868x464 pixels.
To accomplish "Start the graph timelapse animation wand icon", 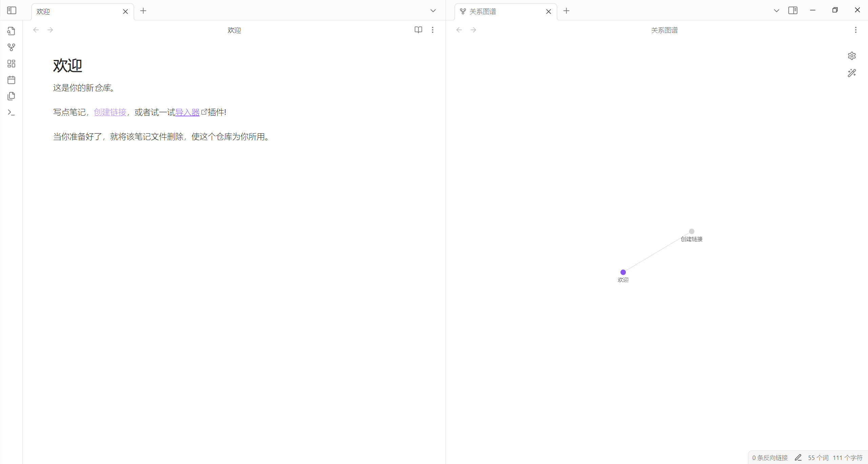I will [852, 73].
